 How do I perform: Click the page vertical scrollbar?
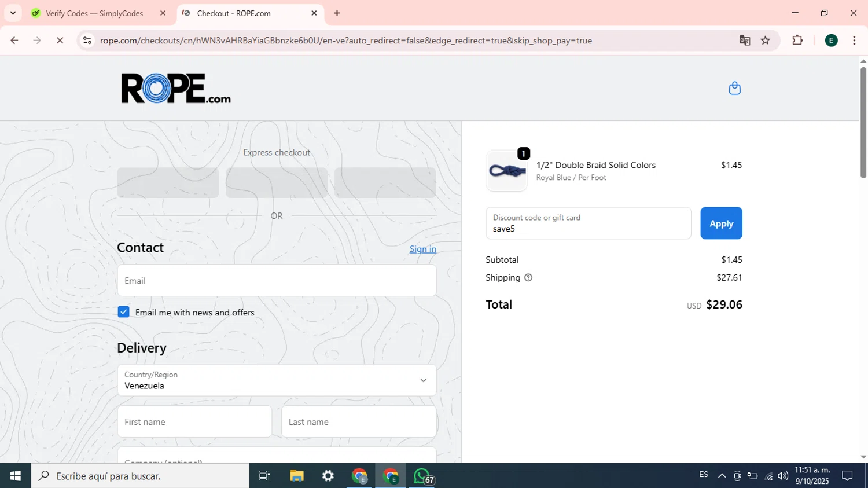click(863, 123)
